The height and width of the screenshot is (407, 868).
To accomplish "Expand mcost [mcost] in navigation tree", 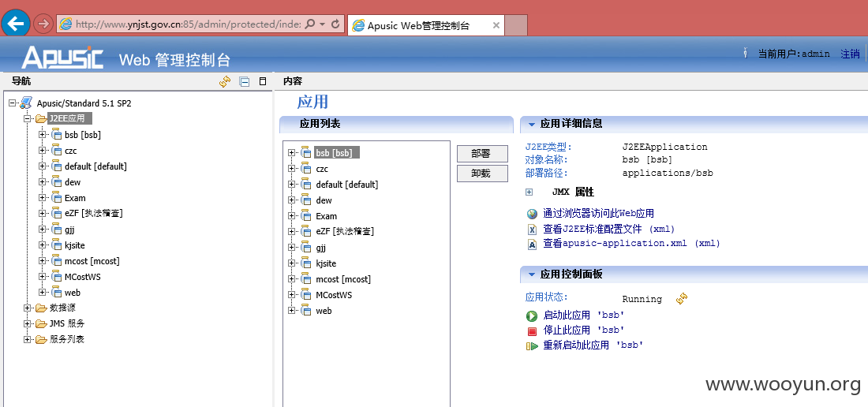I will pos(42,260).
